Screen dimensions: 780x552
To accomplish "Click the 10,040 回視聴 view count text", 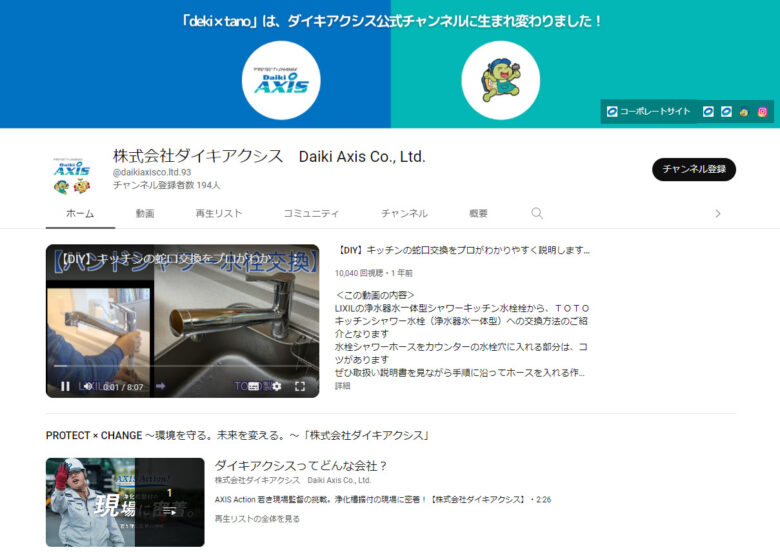I will [359, 273].
